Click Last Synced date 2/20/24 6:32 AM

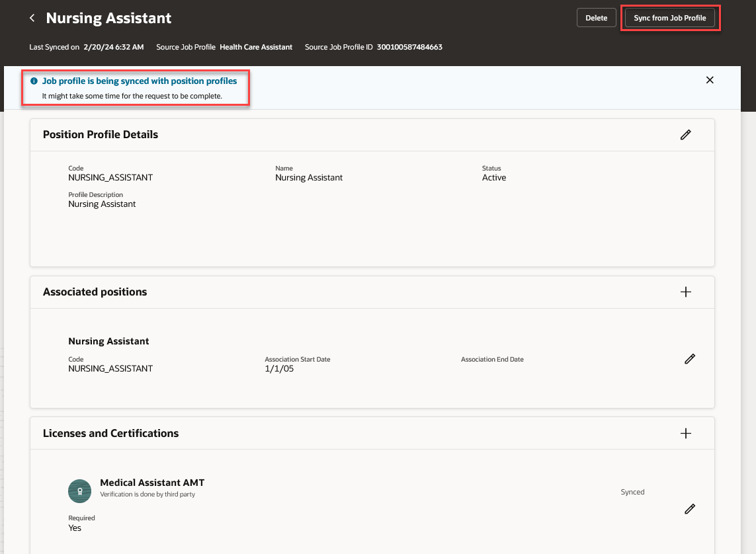point(113,47)
